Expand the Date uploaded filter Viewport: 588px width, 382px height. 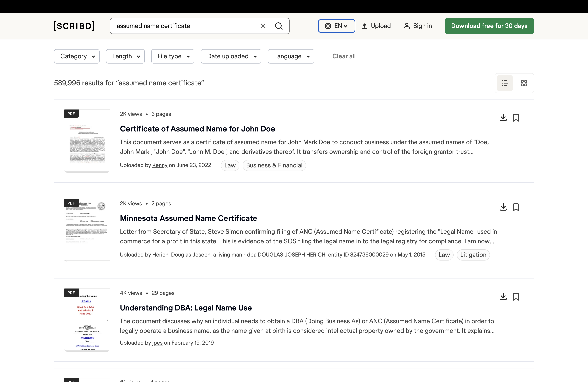click(x=231, y=56)
